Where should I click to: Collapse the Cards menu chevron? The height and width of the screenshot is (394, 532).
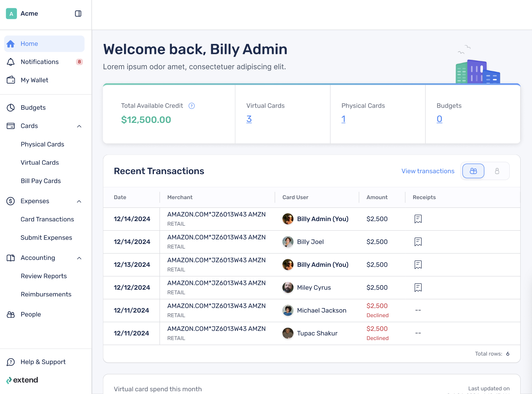click(79, 126)
